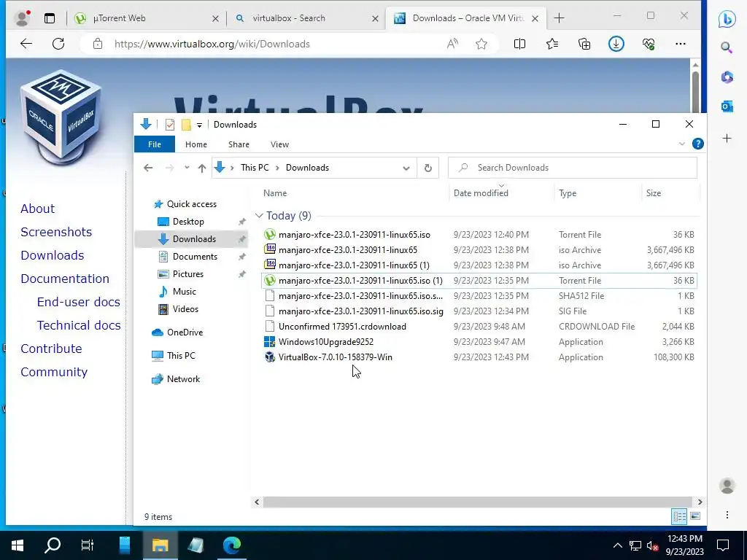Click breadcrumb arrow after This PC

[277, 168]
